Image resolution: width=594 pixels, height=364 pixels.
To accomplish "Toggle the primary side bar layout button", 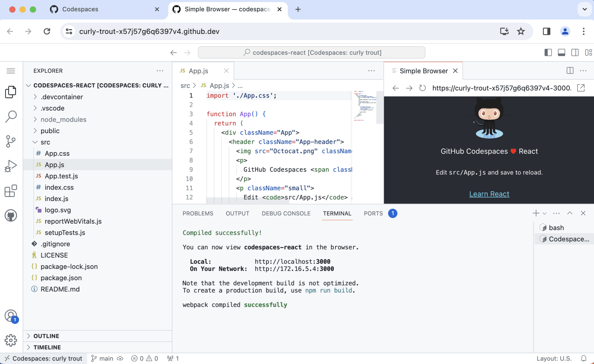I will tap(548, 52).
